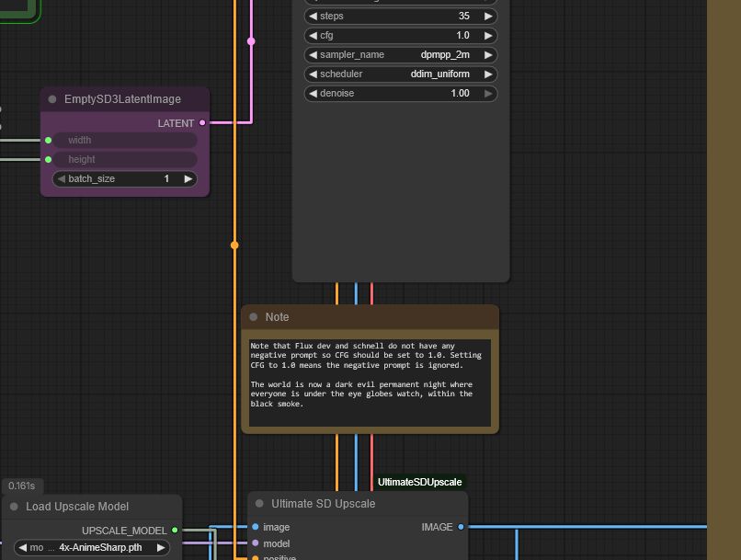Click the LATENT output connector
This screenshot has height=560, width=741.
[x=203, y=122]
